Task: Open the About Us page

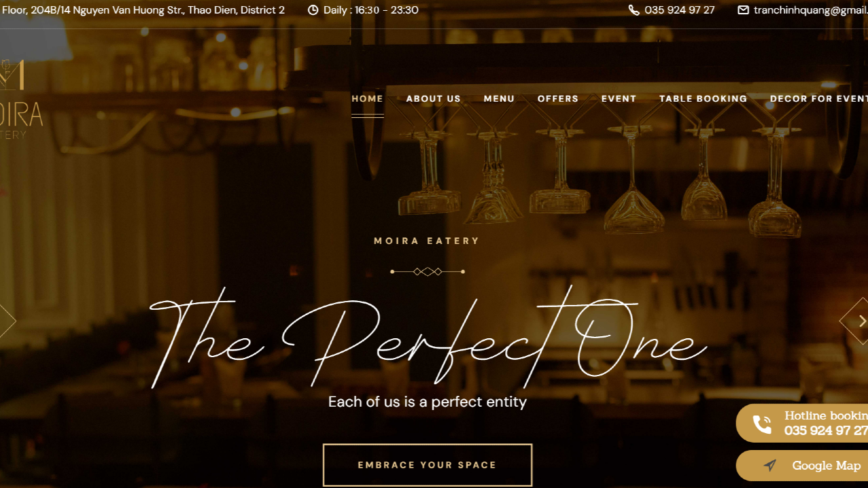Action: coord(433,98)
